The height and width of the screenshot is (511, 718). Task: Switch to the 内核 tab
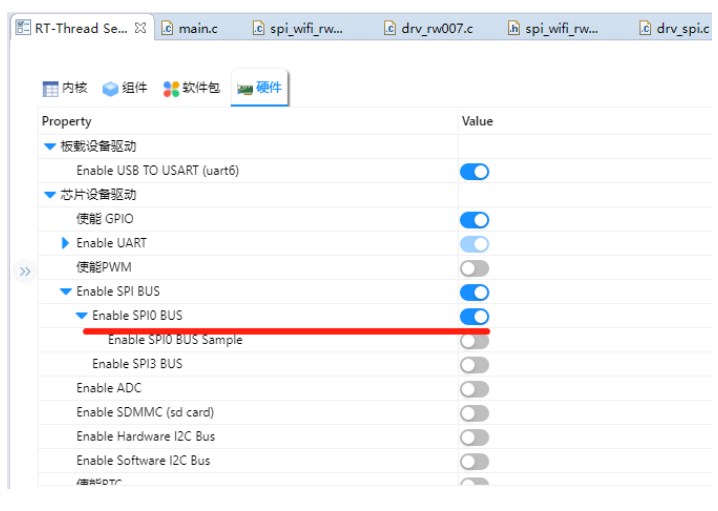(x=65, y=87)
